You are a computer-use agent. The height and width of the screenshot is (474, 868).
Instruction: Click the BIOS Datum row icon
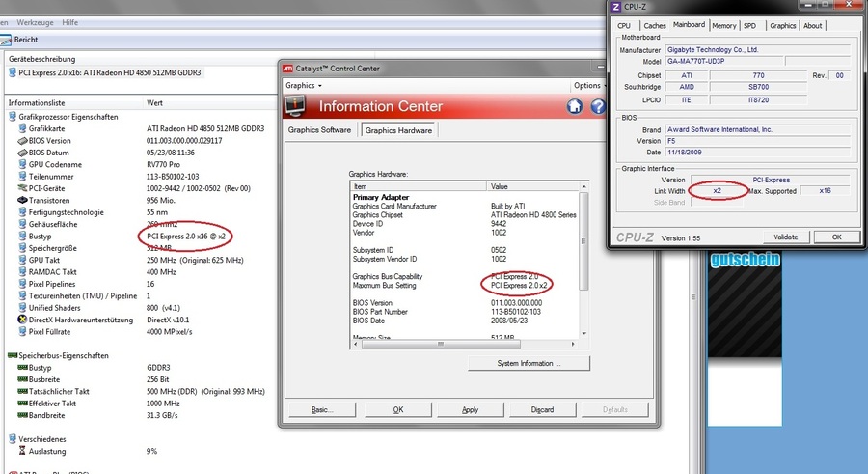pos(22,153)
